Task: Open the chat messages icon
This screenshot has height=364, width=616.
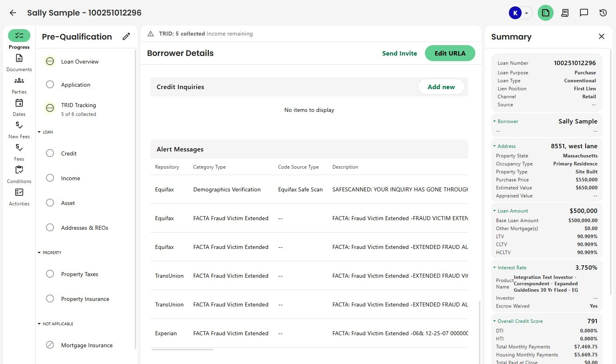Action: [584, 13]
